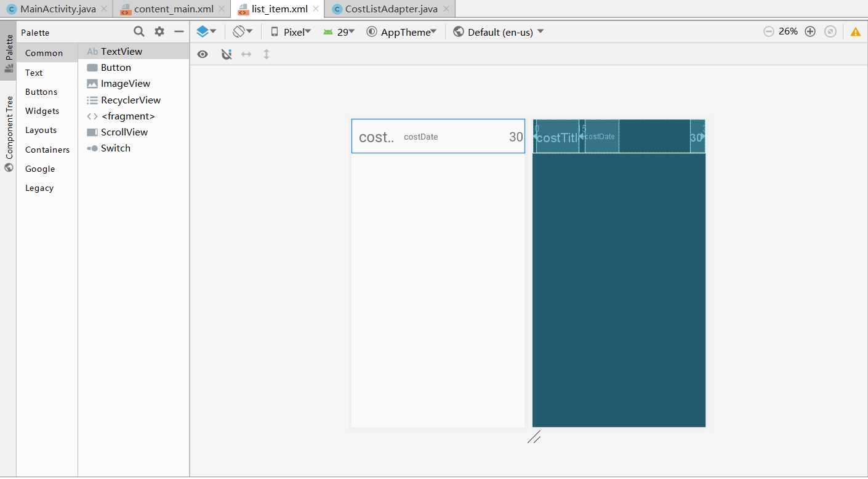Select the Common palette category

47,53
